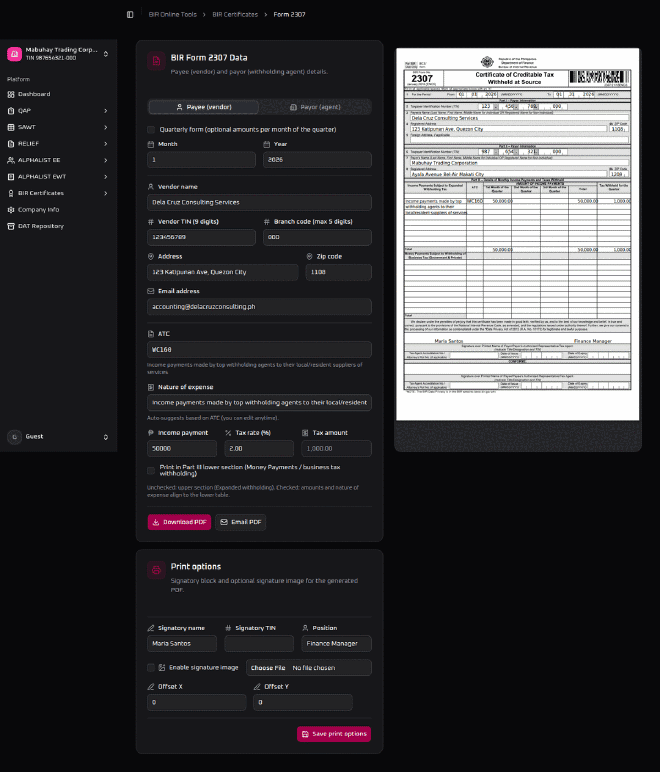660x772 pixels.
Task: Click the ALPHALIST EE people icon
Action: (11, 161)
